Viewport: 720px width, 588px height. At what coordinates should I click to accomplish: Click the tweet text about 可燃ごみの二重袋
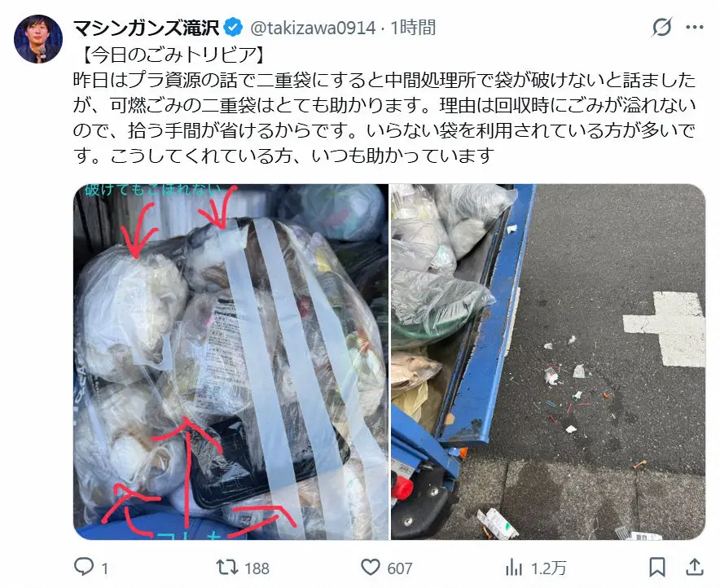pyautogui.click(x=384, y=118)
